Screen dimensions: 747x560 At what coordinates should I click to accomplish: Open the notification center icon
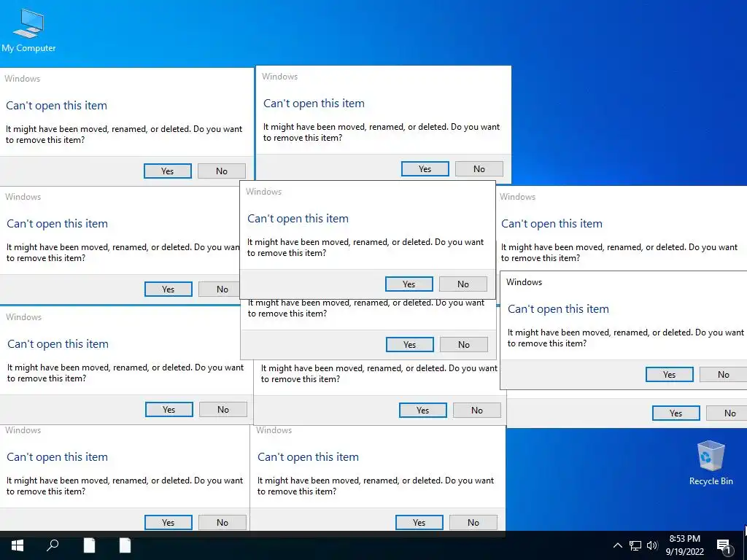click(724, 547)
